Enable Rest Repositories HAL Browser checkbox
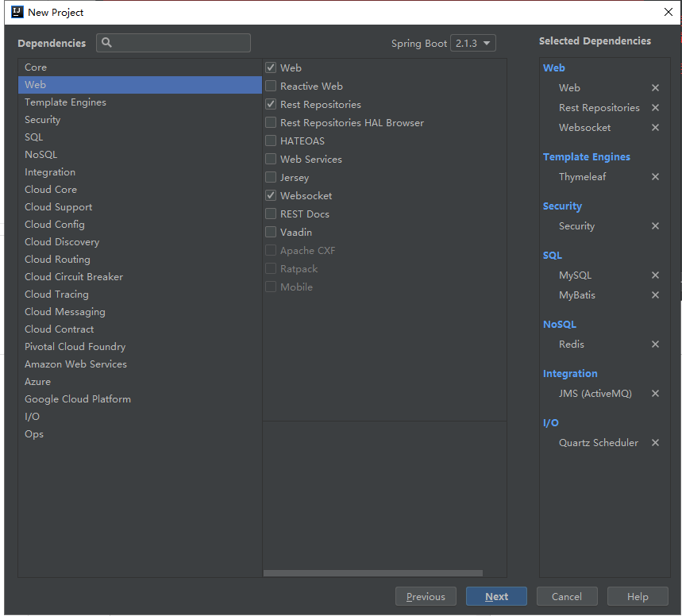Screen dimensions: 682x616 pos(271,122)
